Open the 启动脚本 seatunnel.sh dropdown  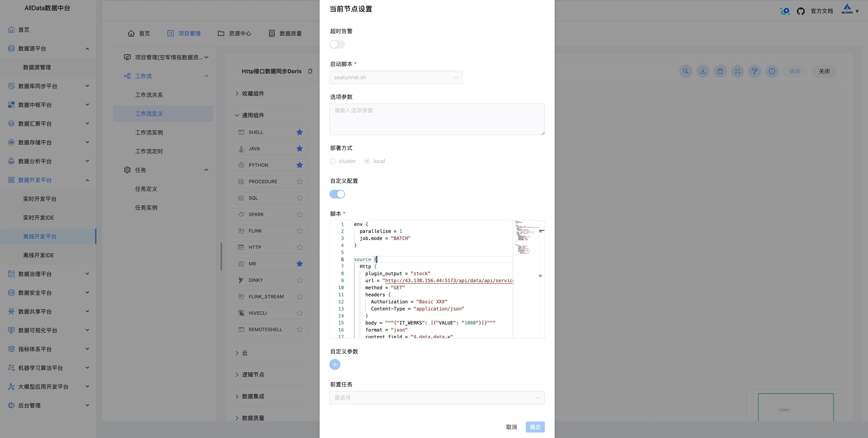click(396, 78)
